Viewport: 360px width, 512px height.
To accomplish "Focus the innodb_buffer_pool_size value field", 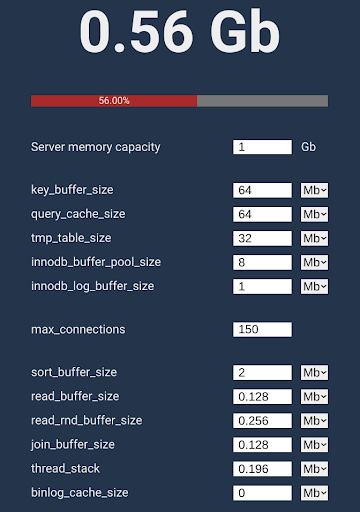I will [x=262, y=262].
